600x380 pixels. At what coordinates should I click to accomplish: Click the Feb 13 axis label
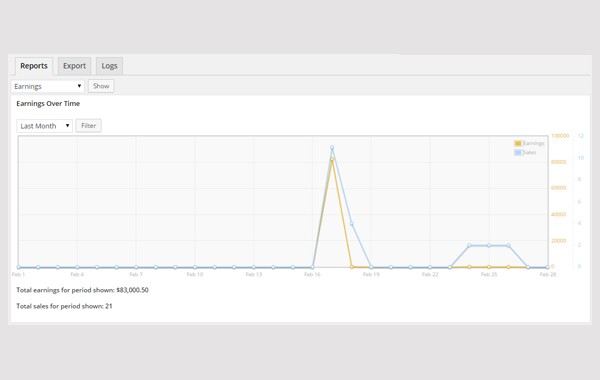pyautogui.click(x=254, y=274)
